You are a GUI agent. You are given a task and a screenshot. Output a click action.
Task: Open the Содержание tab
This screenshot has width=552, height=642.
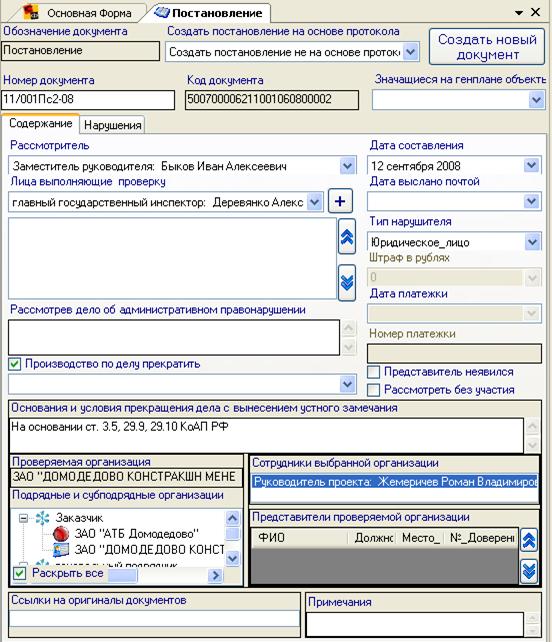(41, 123)
